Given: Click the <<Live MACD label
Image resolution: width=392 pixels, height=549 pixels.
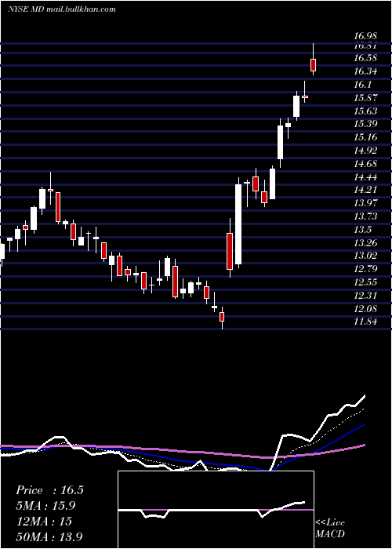Looking at the screenshot, I should [330, 529].
